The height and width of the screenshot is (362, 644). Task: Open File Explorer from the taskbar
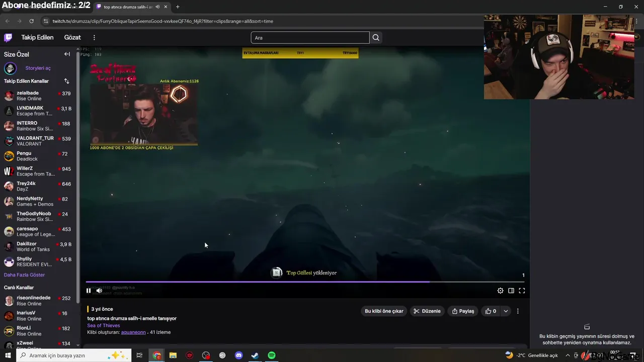pyautogui.click(x=173, y=355)
